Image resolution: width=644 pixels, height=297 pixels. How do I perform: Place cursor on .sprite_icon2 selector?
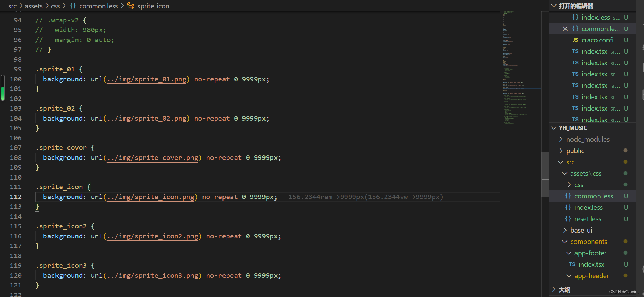click(x=61, y=226)
